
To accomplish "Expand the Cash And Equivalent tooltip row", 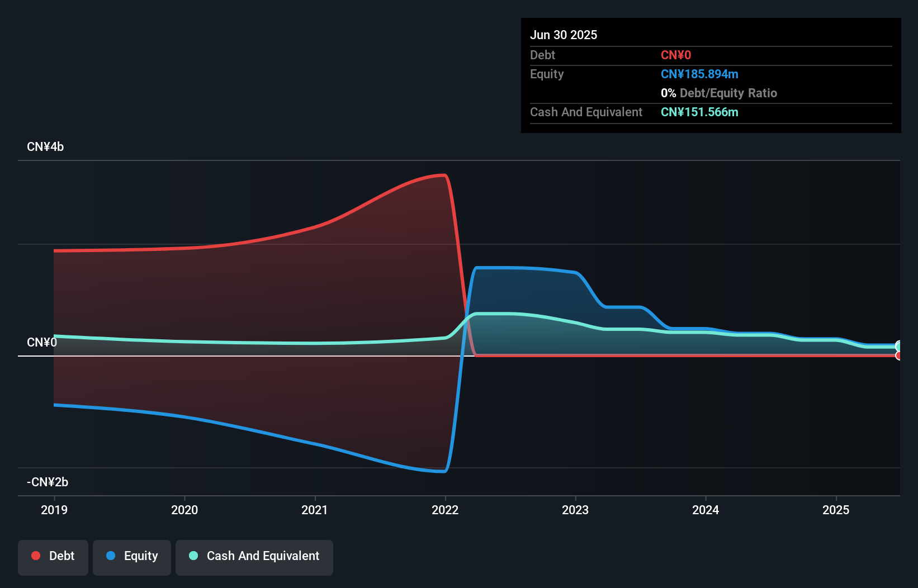I will click(x=585, y=112).
